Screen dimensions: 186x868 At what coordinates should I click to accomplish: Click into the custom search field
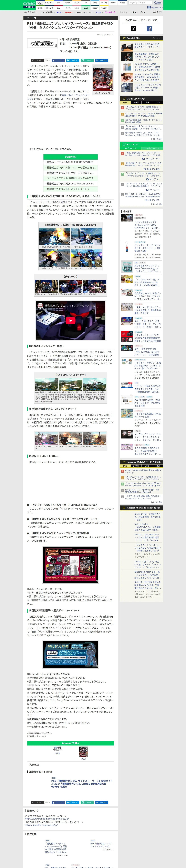click(140, 3)
